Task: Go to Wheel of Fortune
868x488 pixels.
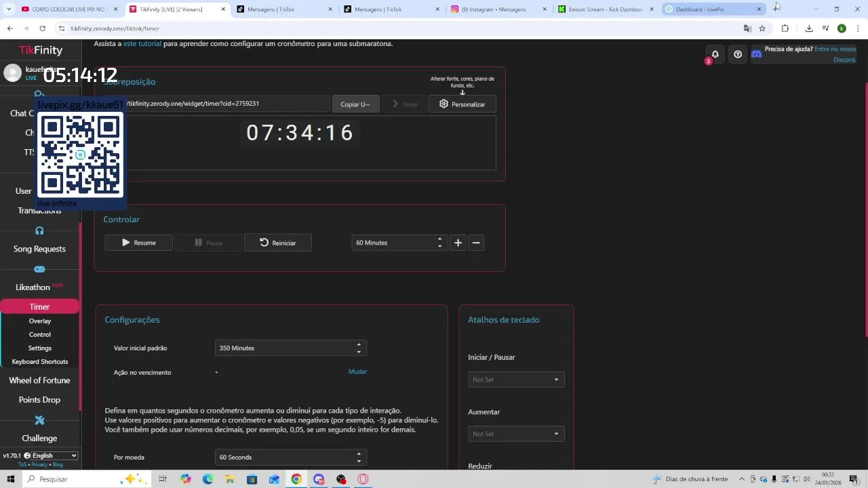Action: (39, 380)
